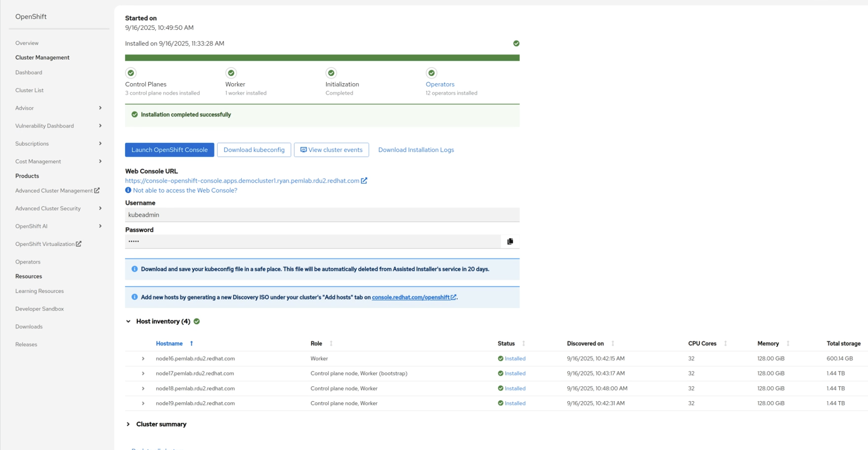Toggle sort order on Hostname column

click(191, 343)
